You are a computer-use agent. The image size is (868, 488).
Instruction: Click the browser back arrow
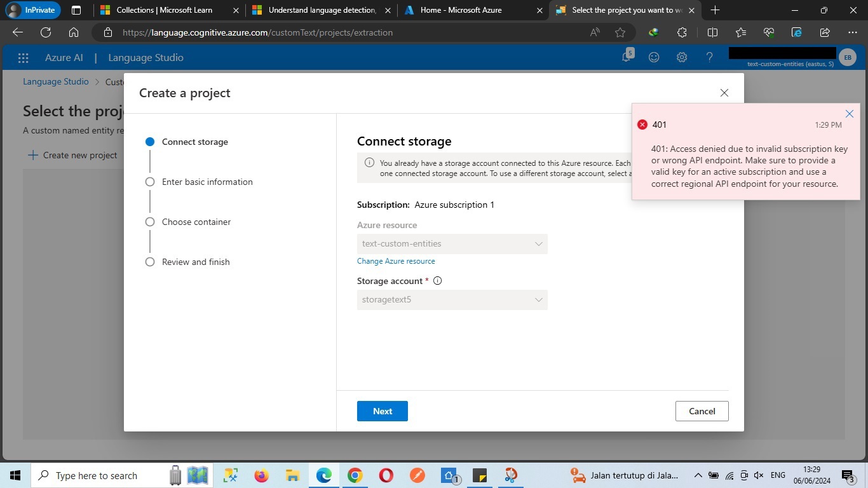pyautogui.click(x=18, y=32)
